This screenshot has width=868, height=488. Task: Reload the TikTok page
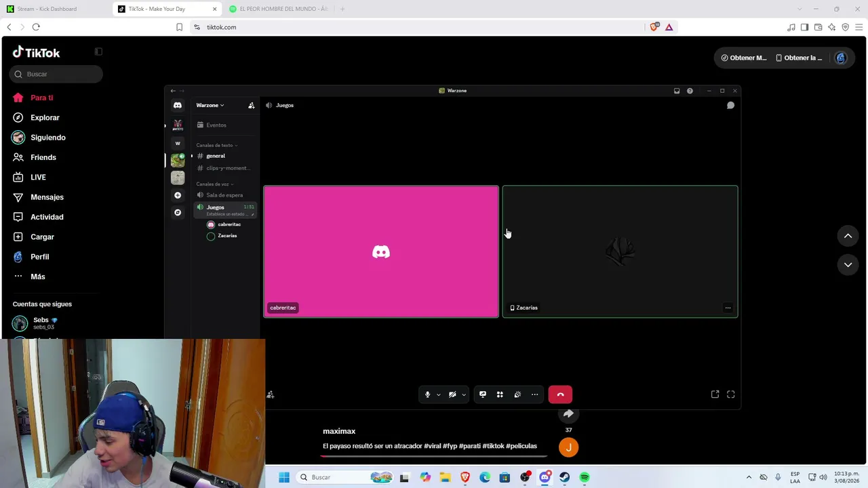pos(36,27)
